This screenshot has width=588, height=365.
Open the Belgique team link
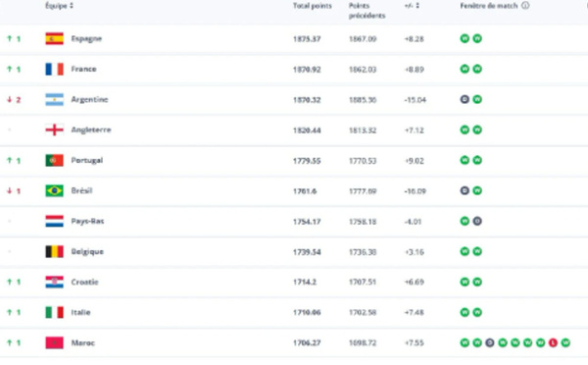[87, 251]
